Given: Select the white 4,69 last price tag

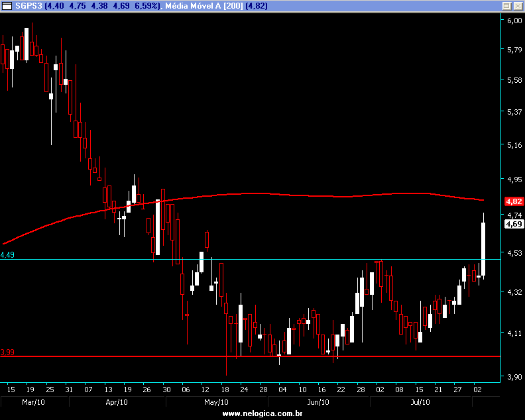Looking at the screenshot, I should point(514,224).
